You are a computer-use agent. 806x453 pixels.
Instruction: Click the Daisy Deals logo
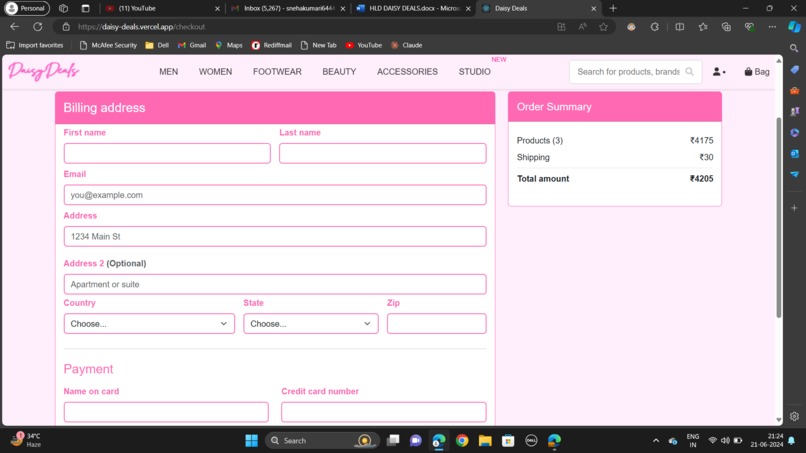click(44, 71)
